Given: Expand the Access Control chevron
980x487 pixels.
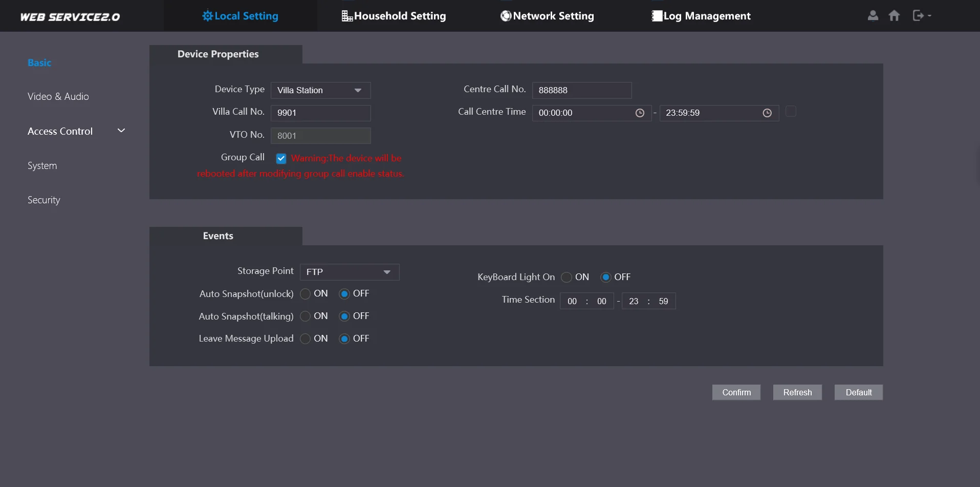Looking at the screenshot, I should pyautogui.click(x=121, y=131).
